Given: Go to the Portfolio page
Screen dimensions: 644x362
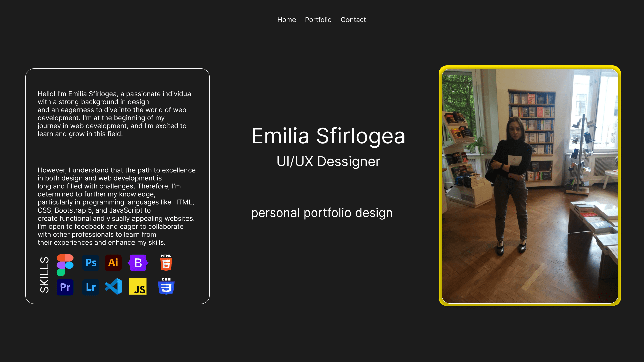Looking at the screenshot, I should click(318, 20).
